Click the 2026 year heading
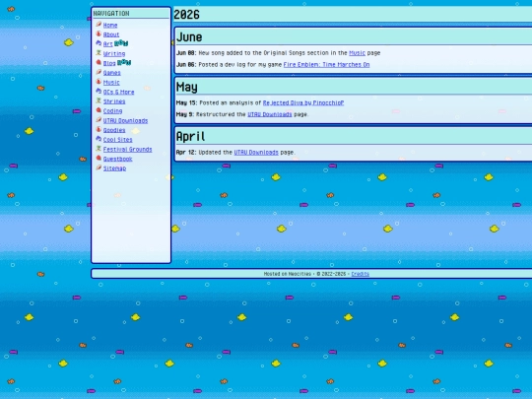532x399 pixels. click(186, 15)
